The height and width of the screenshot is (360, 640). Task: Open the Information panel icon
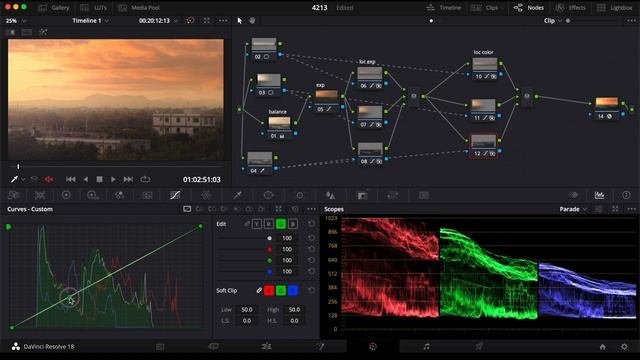626,195
